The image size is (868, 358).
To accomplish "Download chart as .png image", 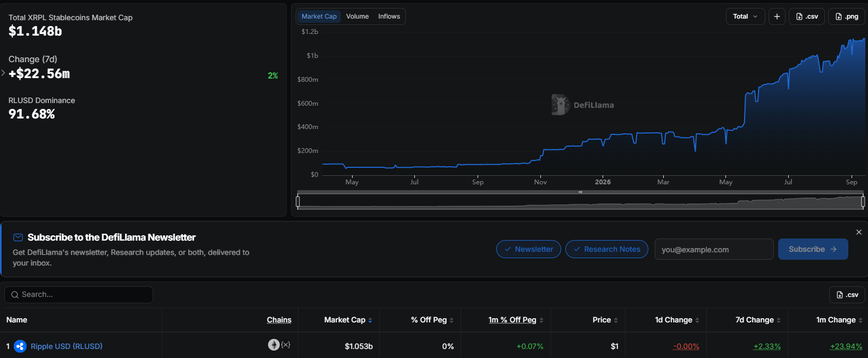I will (847, 16).
